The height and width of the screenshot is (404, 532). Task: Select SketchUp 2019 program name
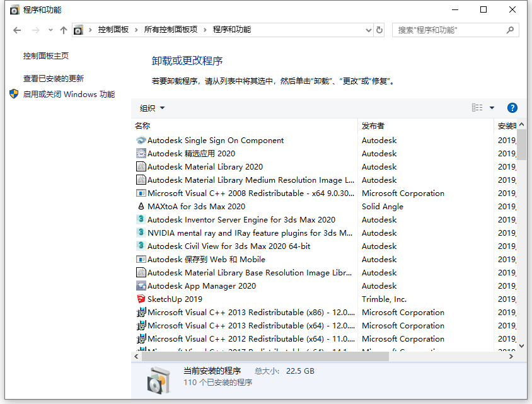pos(175,299)
